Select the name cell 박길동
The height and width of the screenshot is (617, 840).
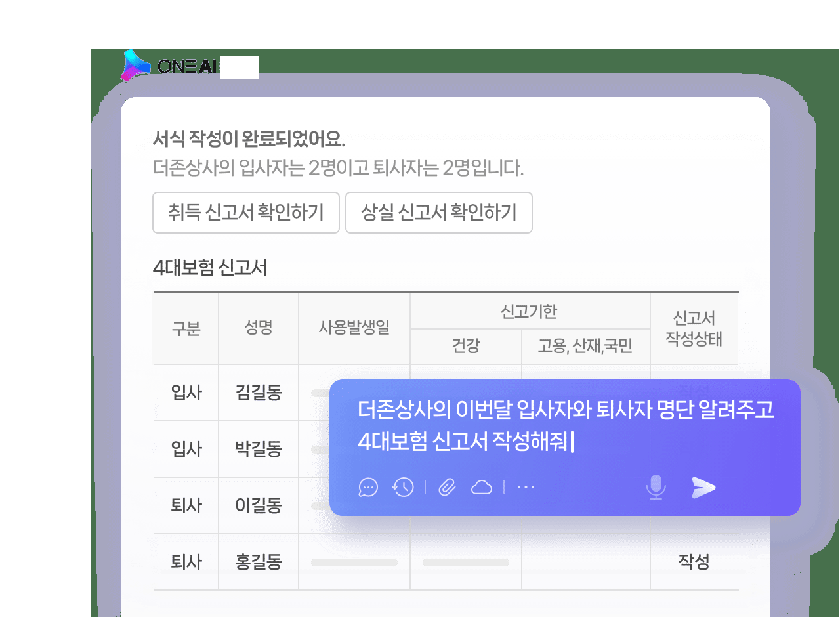[x=259, y=449]
